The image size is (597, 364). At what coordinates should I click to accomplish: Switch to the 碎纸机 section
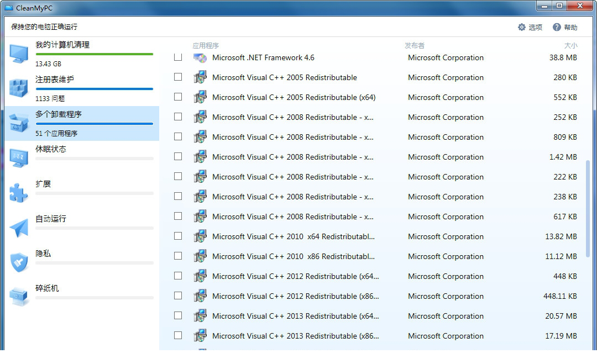click(x=82, y=297)
